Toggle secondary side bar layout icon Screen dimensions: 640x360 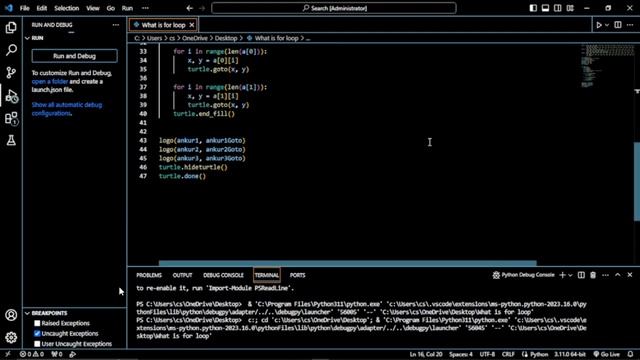558,8
